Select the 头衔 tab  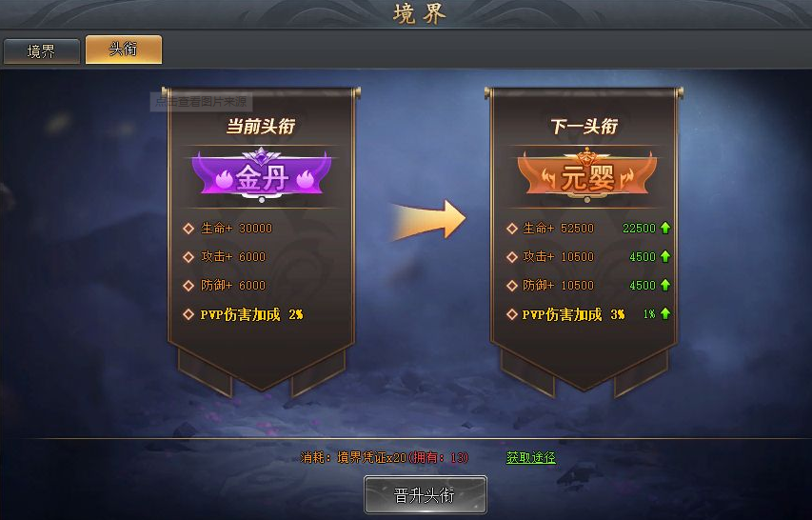click(123, 50)
